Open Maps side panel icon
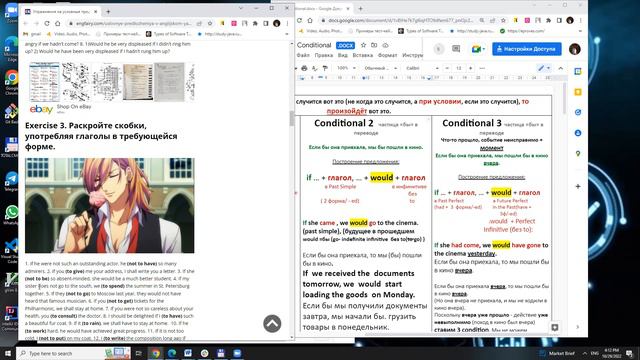This screenshot has height=360, width=640. point(578,153)
